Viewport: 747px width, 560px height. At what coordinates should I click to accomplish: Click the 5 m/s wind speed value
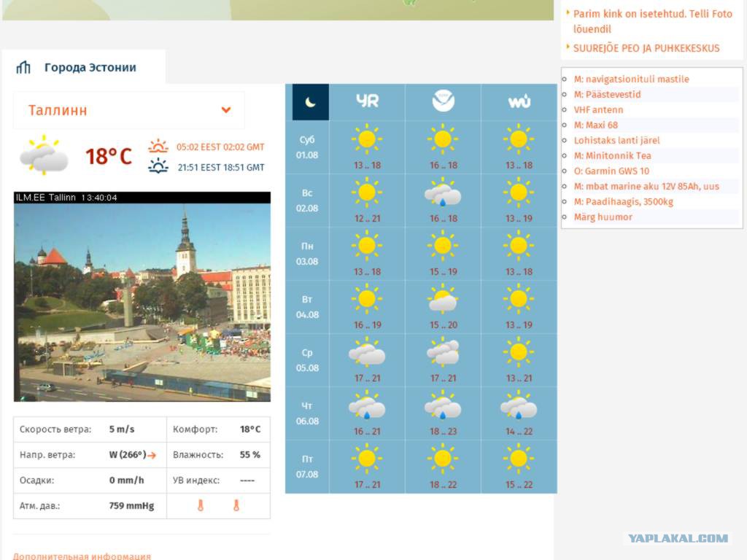tap(122, 429)
